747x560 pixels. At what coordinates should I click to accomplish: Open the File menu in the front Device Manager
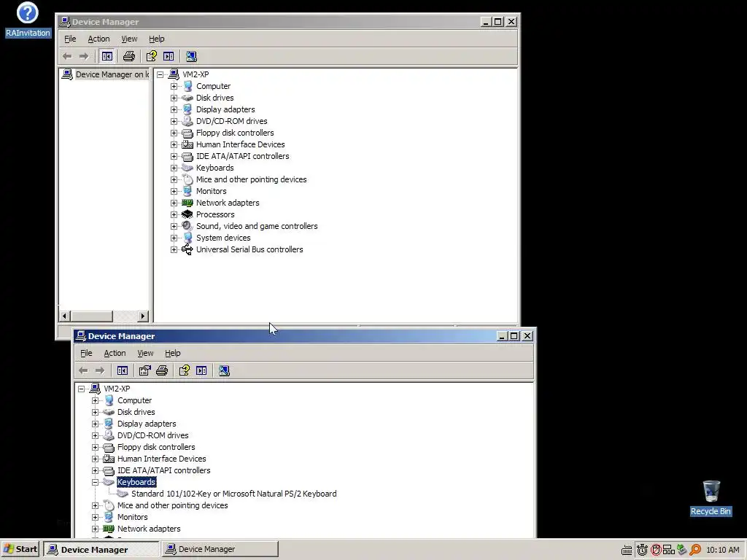(86, 354)
